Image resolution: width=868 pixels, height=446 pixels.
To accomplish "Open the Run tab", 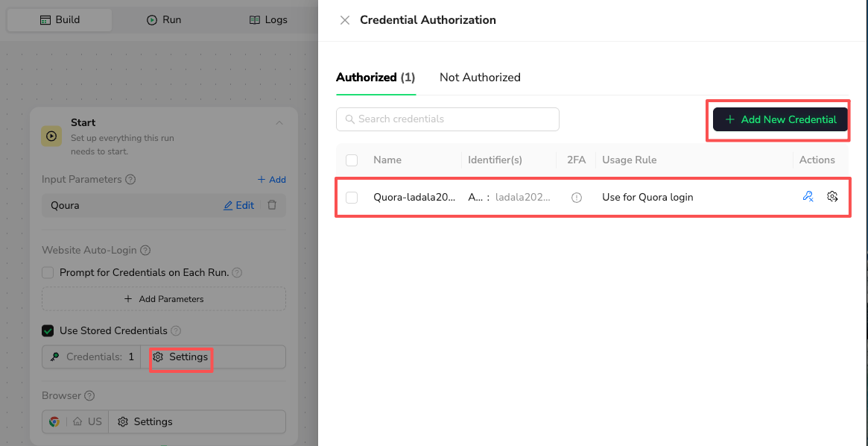I will [x=164, y=20].
